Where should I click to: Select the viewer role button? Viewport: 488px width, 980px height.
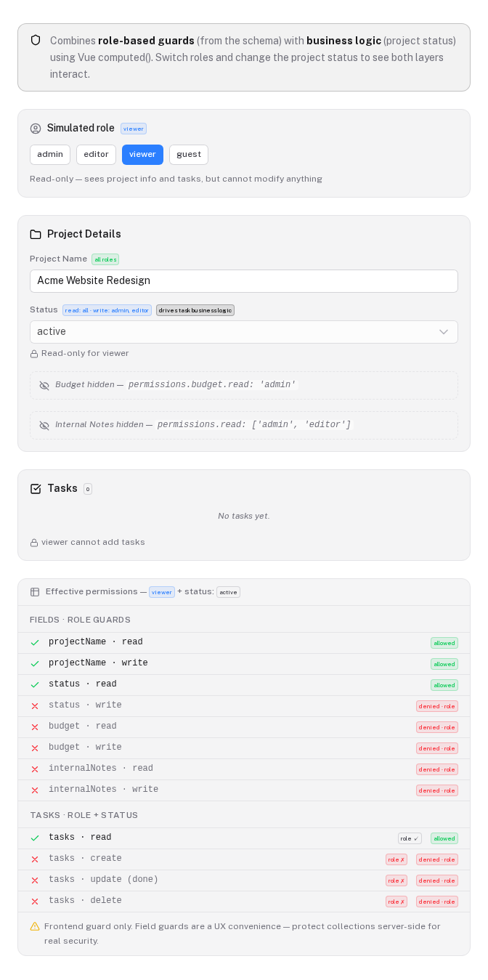tap(142, 155)
